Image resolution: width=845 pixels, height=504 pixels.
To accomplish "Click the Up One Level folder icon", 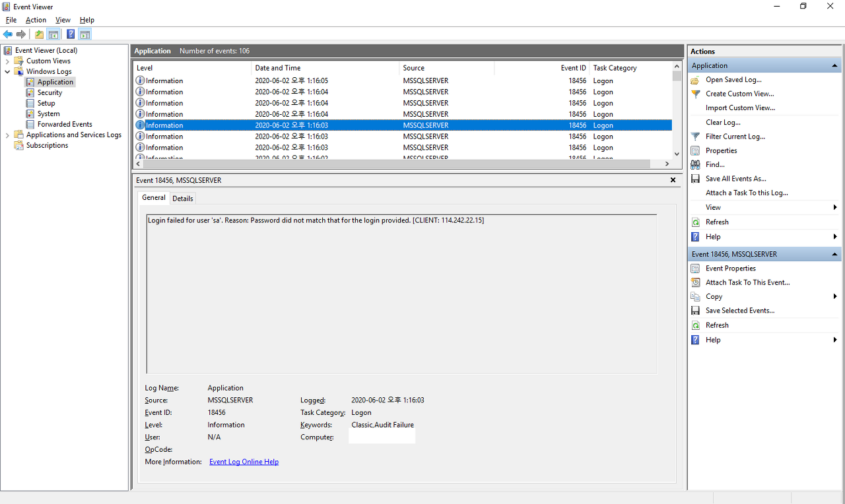I will pyautogui.click(x=40, y=34).
